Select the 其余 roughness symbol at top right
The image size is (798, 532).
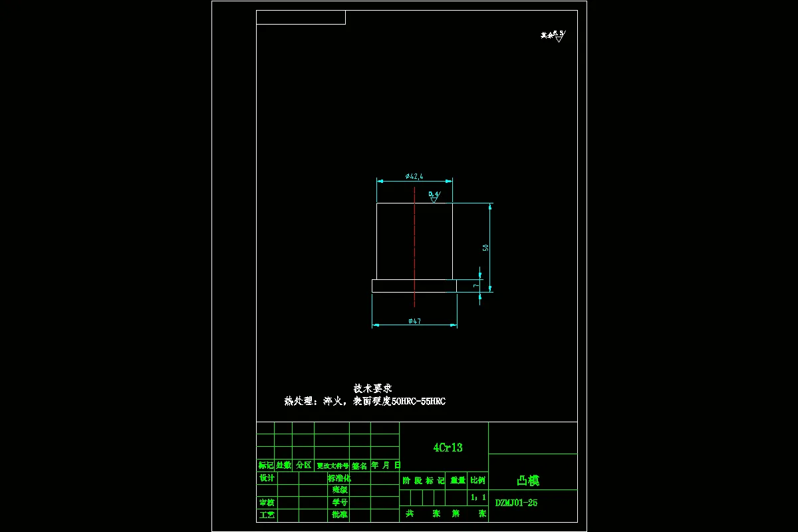point(553,36)
